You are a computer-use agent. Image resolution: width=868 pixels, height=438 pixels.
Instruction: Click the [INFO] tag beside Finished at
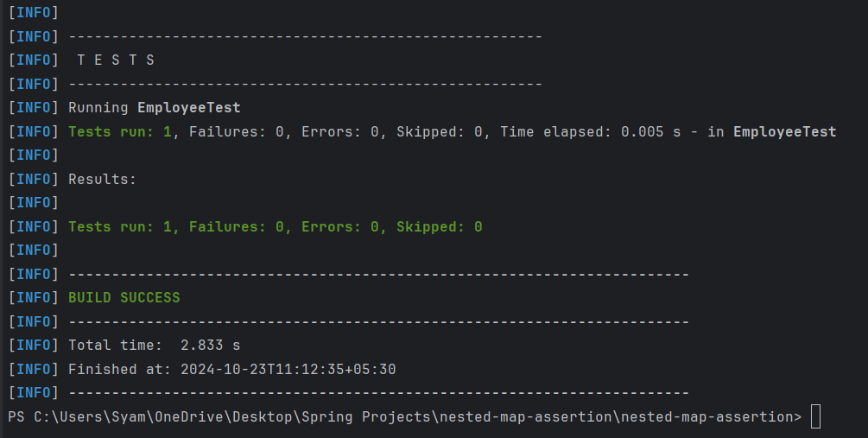pyautogui.click(x=33, y=369)
